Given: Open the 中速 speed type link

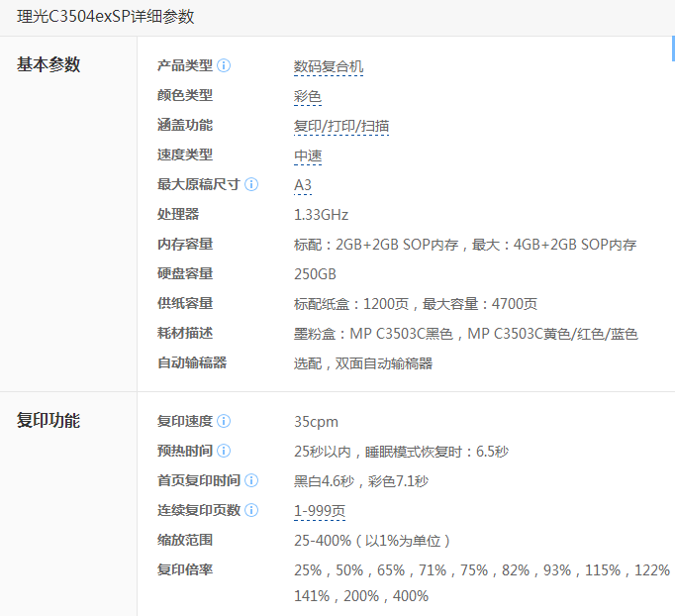Looking at the screenshot, I should pos(308,155).
